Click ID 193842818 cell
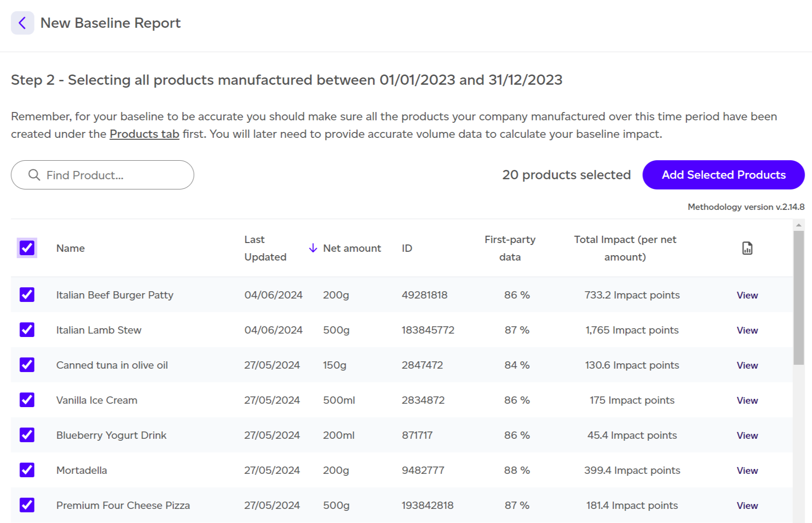This screenshot has width=812, height=523. point(427,505)
